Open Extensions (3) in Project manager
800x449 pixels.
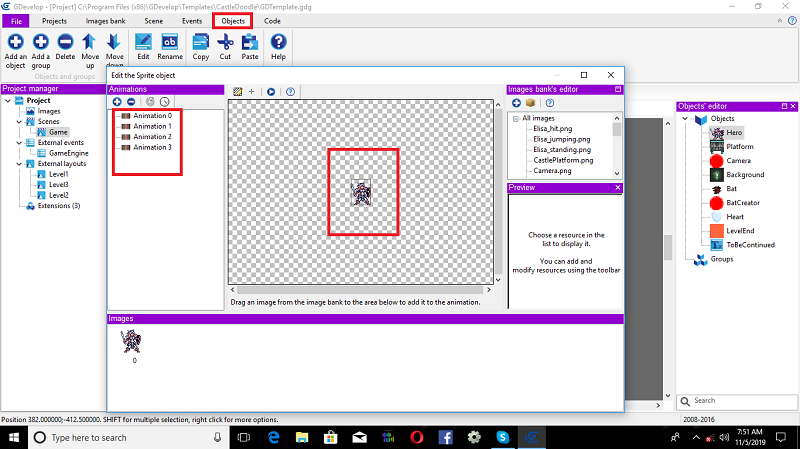(x=59, y=206)
